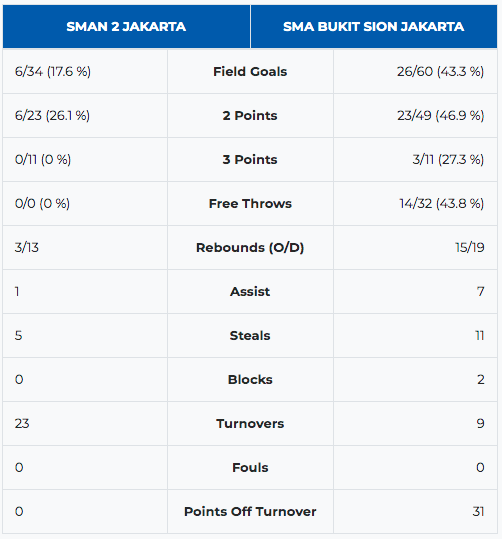Click the 2 Points row label
502x539 pixels.
[250, 116]
